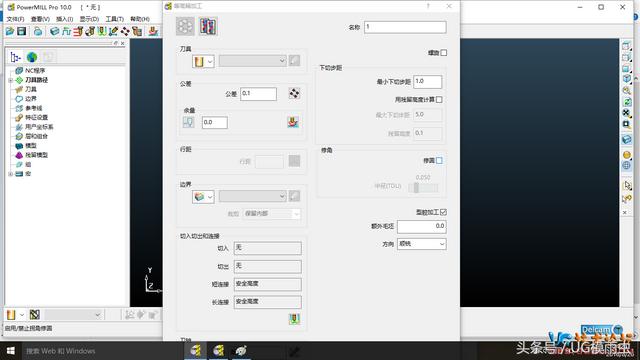
Task: Open project icon in main toolbar
Action: pyautogui.click(x=10, y=31)
